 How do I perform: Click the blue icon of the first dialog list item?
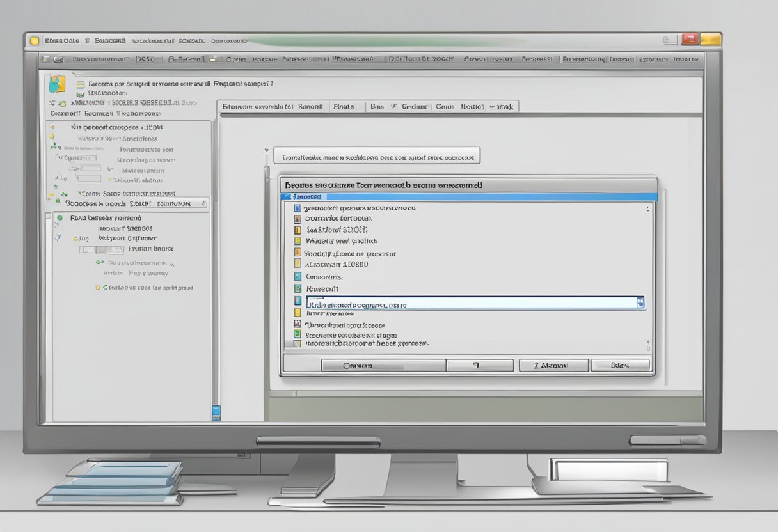(297, 208)
